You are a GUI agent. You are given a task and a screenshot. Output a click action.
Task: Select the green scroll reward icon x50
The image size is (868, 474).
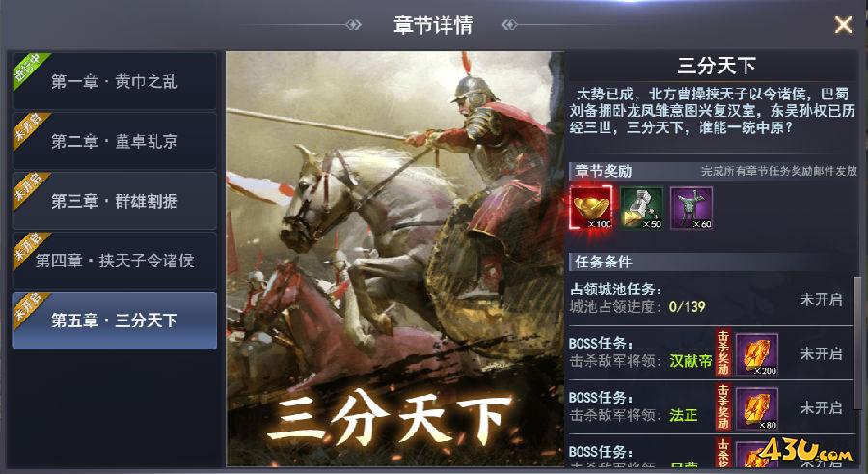[x=641, y=208]
